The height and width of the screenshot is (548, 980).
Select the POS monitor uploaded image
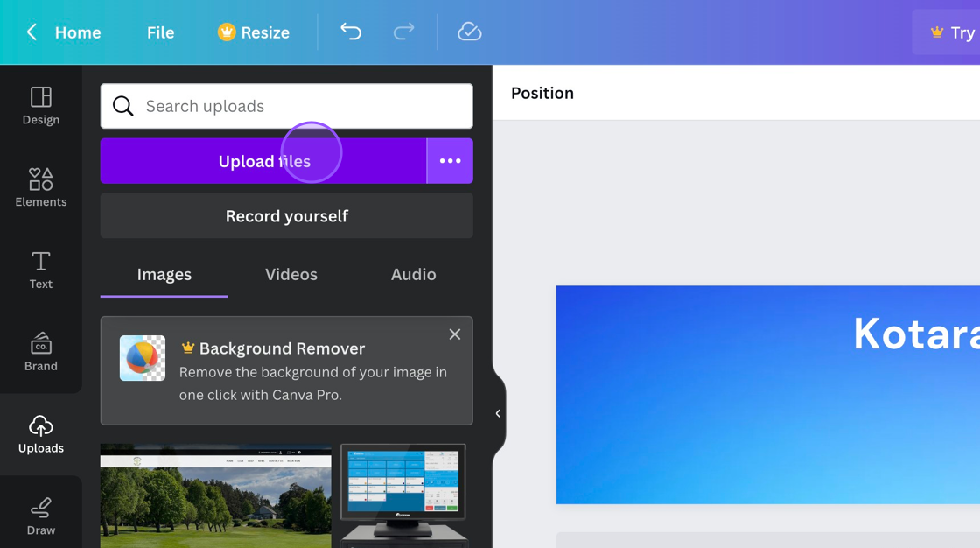coord(403,496)
